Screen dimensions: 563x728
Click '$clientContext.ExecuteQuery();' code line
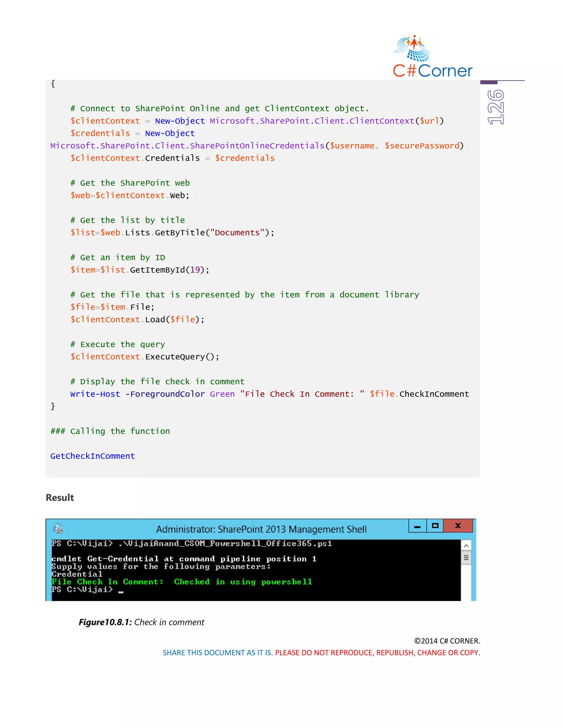145,357
